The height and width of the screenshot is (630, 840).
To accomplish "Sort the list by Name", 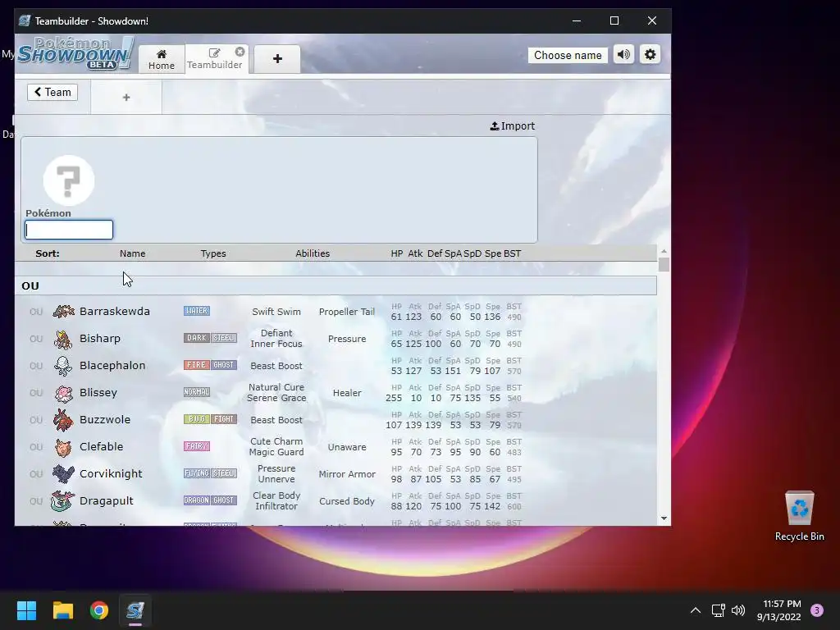I will coord(132,253).
